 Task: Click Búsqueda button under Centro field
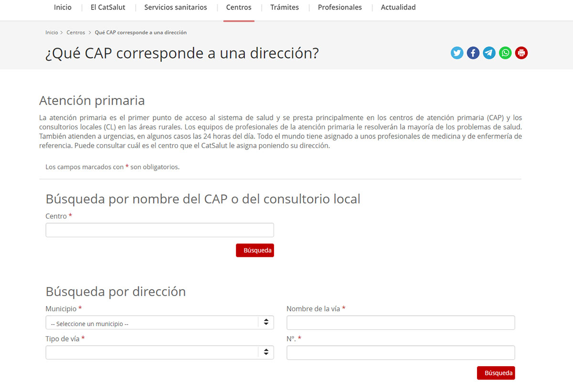[x=255, y=250]
